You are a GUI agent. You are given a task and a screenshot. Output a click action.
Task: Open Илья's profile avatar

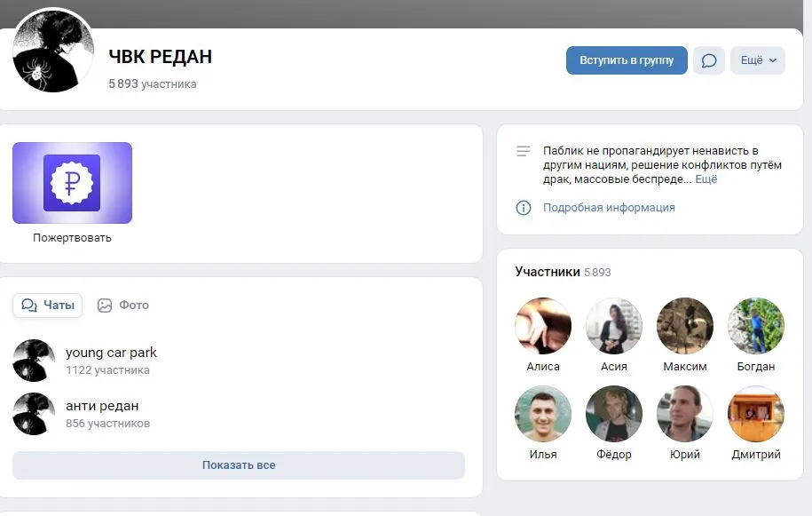click(543, 414)
